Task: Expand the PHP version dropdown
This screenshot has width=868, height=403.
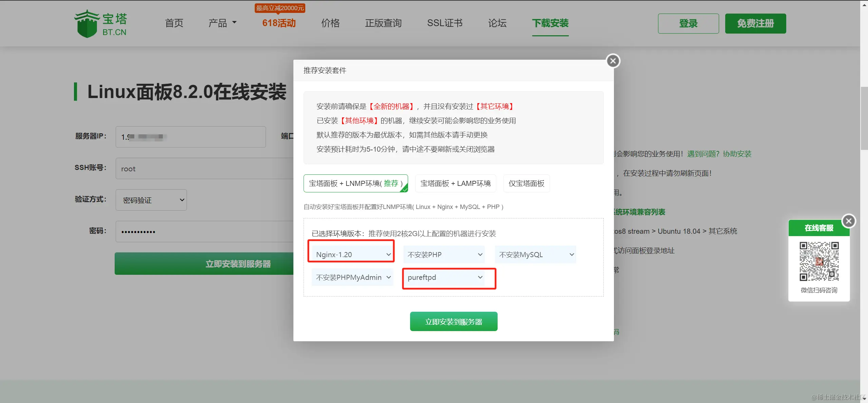Action: pos(444,254)
